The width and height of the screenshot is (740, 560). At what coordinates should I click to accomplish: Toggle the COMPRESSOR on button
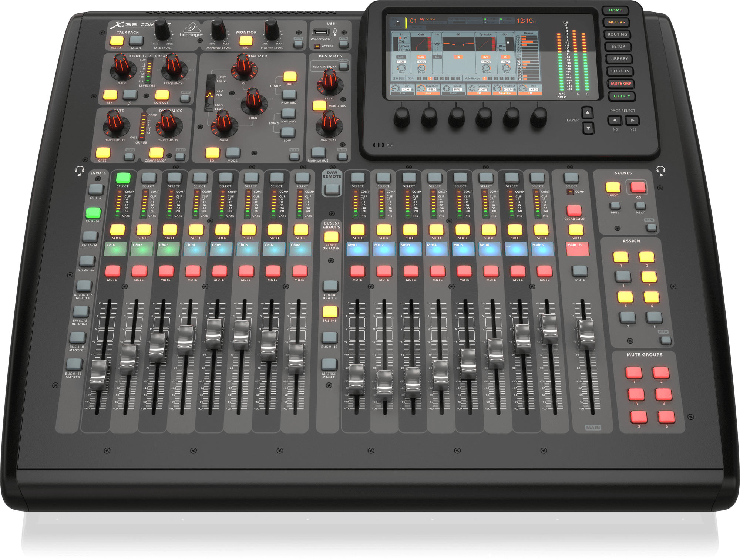click(x=156, y=152)
